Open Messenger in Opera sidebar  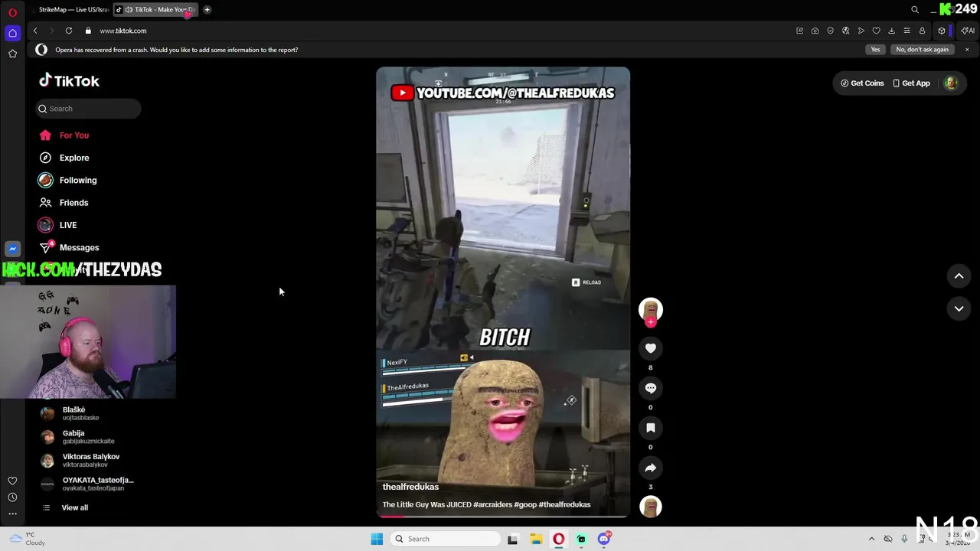(12, 249)
